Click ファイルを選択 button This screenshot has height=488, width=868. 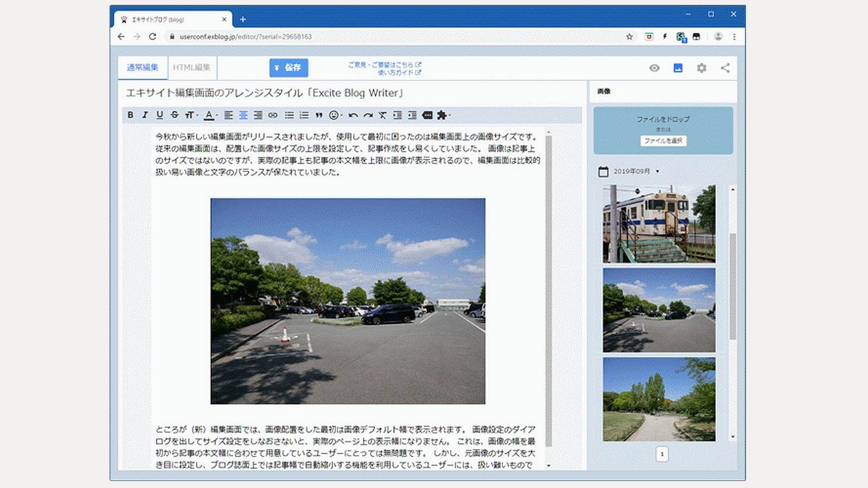pyautogui.click(x=663, y=140)
